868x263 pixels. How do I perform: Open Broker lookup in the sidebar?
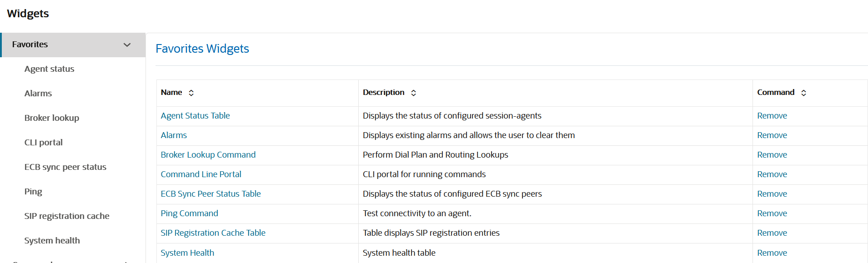51,118
